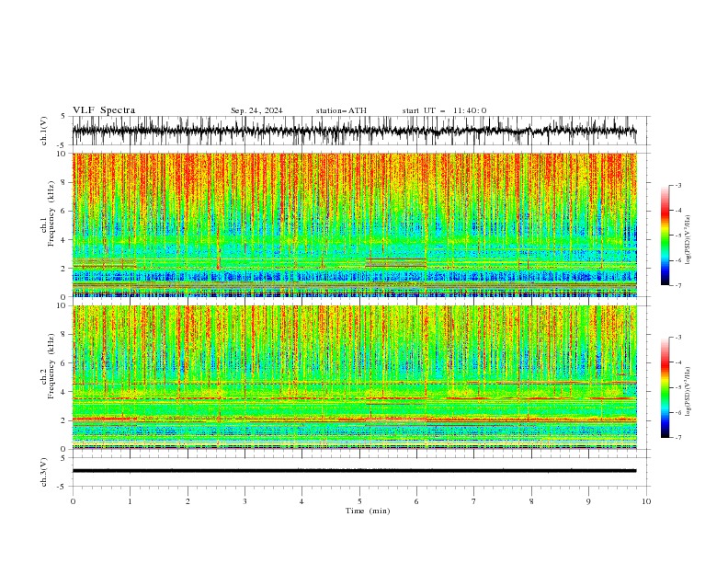Click the "-3" label on ch.1 colorbar
The height and width of the screenshot is (563, 728).
click(678, 185)
